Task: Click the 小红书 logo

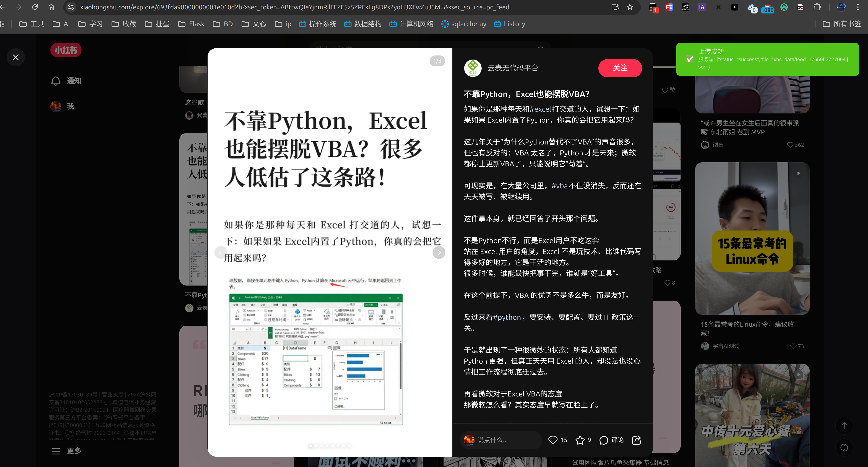Action: point(65,50)
